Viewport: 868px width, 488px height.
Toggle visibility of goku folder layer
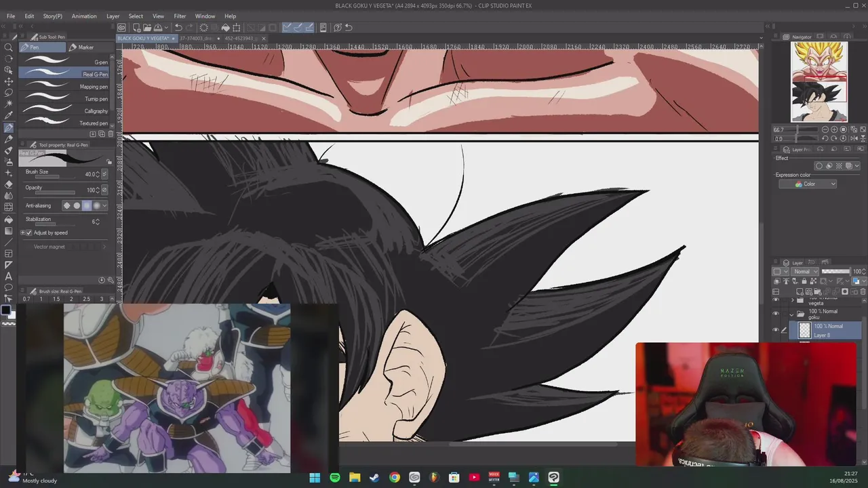pos(776,314)
